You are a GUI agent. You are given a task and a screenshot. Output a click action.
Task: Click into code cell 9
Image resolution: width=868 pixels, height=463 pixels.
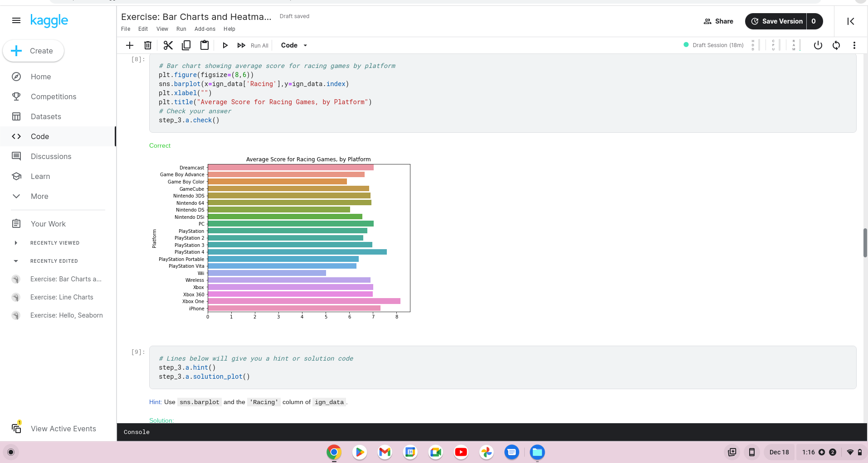502,367
